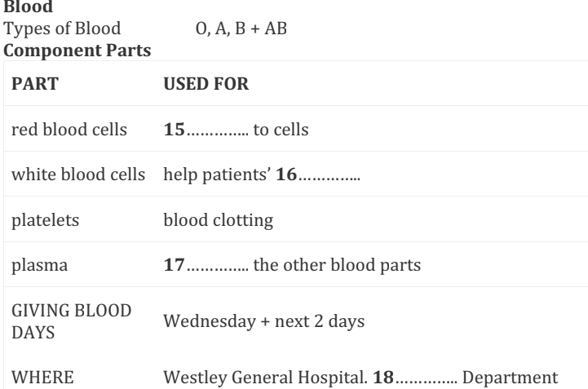Click the 'Component Parts' heading
Image resolution: width=588 pixels, height=389 pixels.
coord(77,51)
